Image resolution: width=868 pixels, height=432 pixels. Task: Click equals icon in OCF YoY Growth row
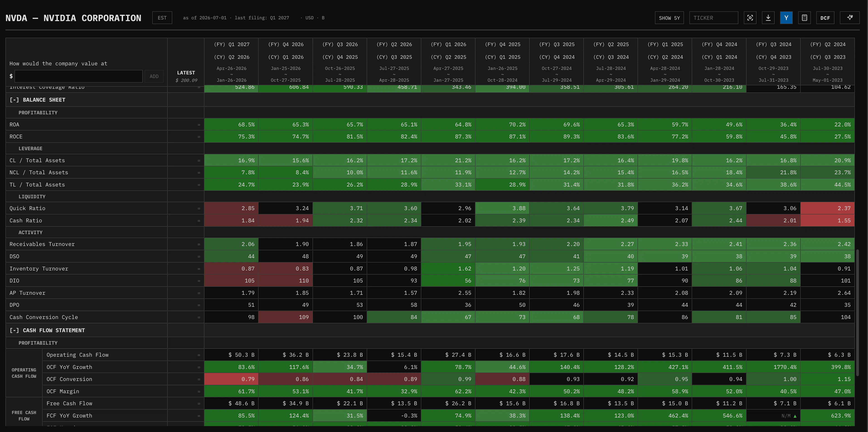[x=199, y=367]
